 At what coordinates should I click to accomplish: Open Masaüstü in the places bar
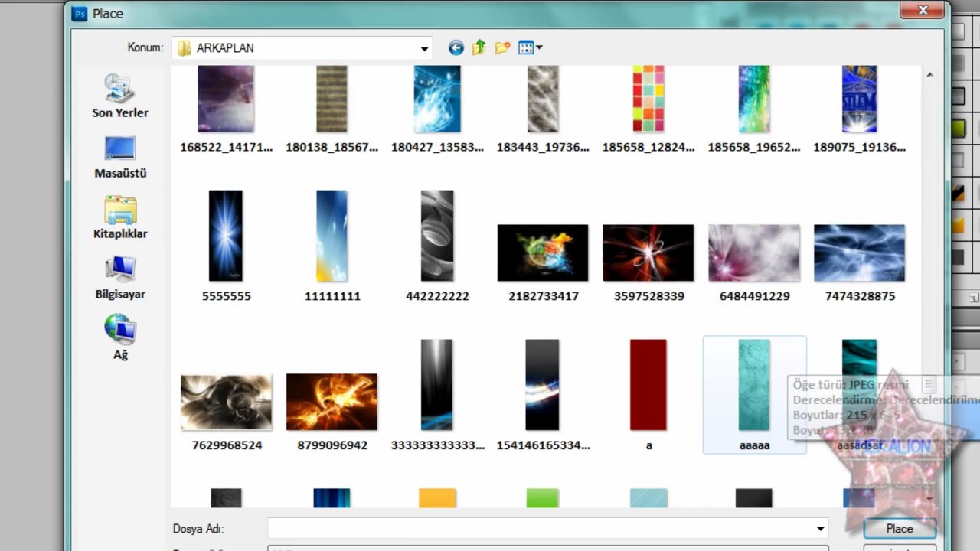pyautogui.click(x=120, y=157)
